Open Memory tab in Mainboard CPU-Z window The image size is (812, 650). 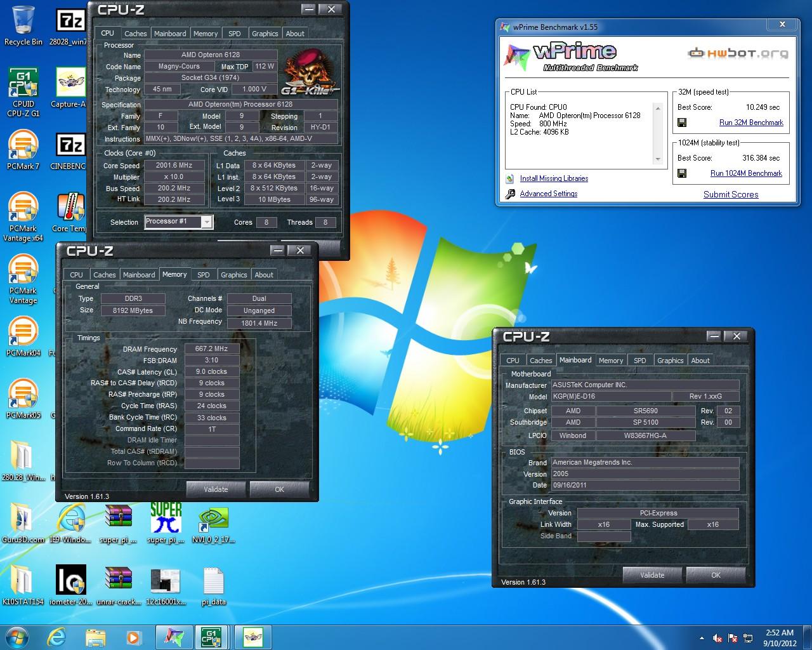(x=611, y=361)
